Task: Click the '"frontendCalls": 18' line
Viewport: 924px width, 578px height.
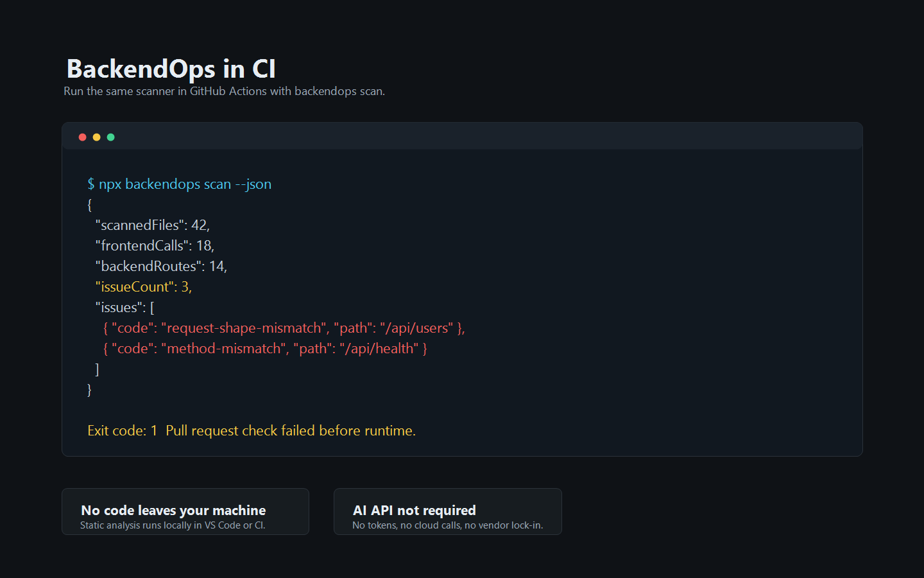Action: (155, 246)
